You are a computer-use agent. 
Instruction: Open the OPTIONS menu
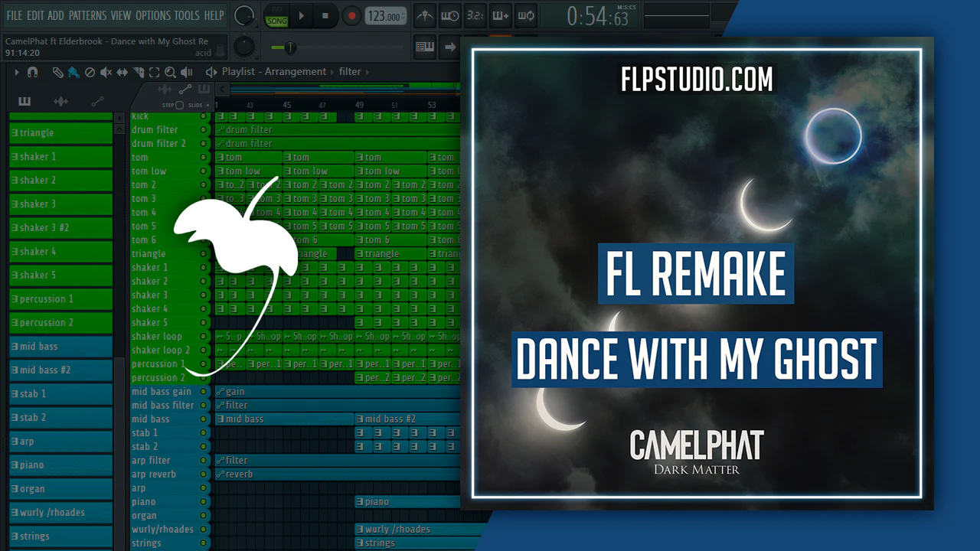point(153,15)
